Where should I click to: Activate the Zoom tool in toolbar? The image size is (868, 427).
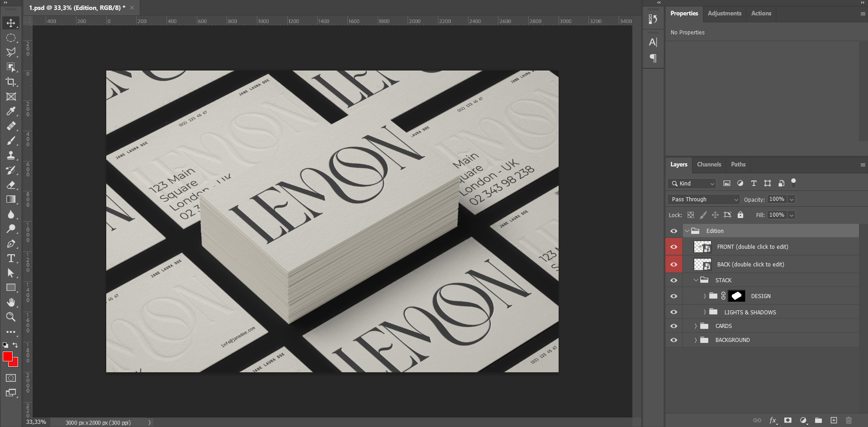11,317
